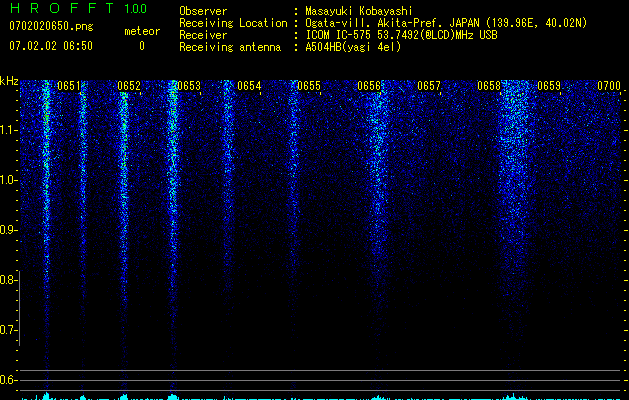The width and height of the screenshot is (629, 400).
Task: Click the meteor count value 0
Action: [142, 46]
